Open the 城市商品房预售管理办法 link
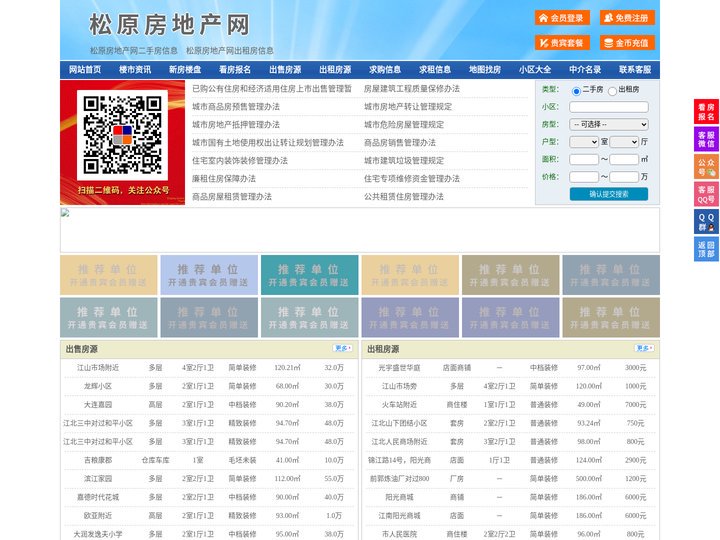Screen dimensions: 720x540 236,107
